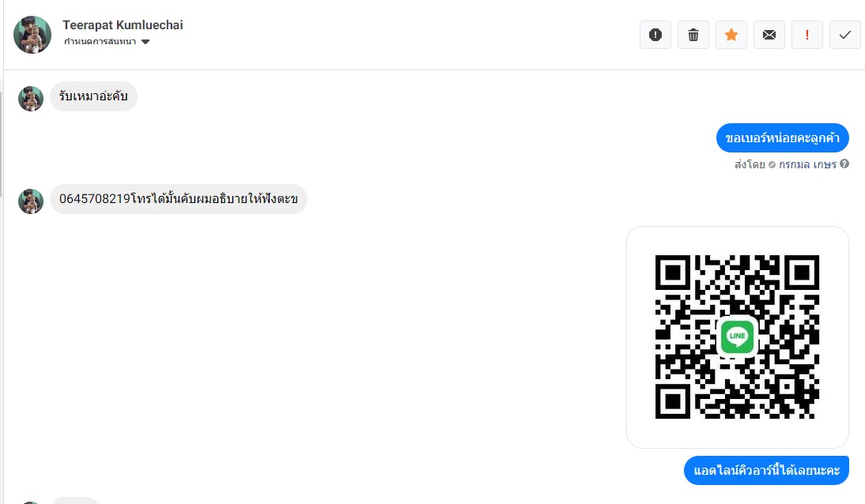This screenshot has width=865, height=504.
Task: Flag conversation with red exclamation icon
Action: point(807,35)
